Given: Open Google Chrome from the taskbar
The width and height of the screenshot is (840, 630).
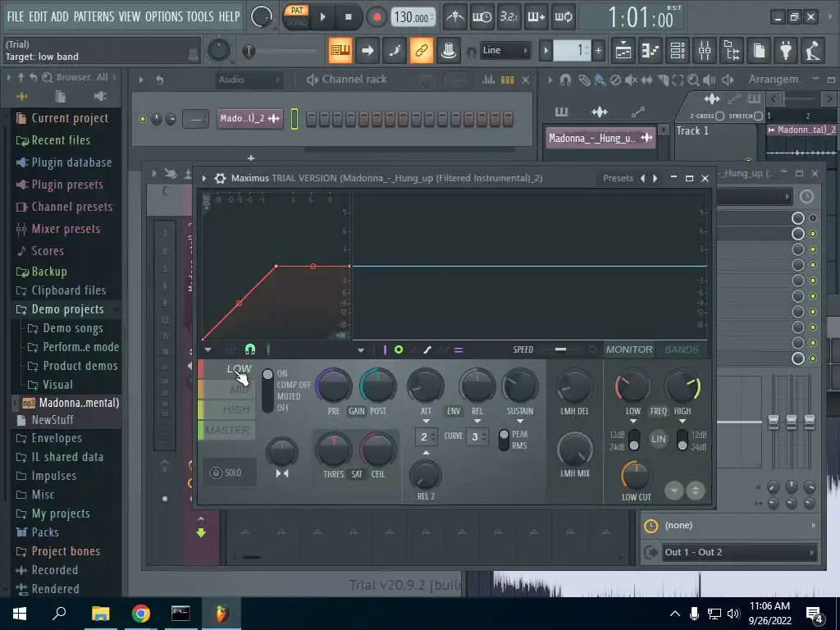Looking at the screenshot, I should point(141,614).
